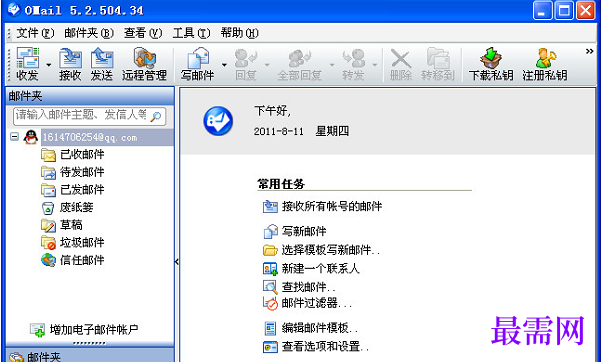Screen dimensions: 603x362
Task: Click 接收所有帐号的邮件 task link
Action: click(x=331, y=207)
